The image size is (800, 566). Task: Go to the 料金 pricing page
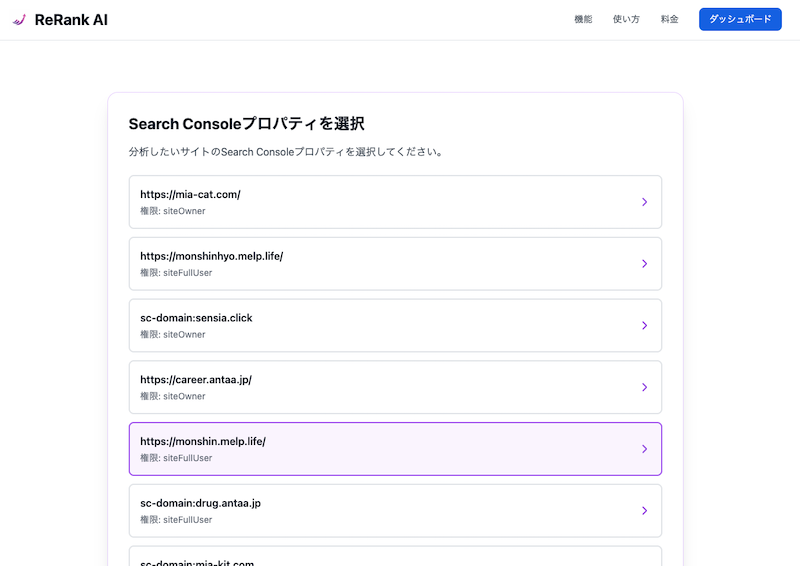click(670, 20)
